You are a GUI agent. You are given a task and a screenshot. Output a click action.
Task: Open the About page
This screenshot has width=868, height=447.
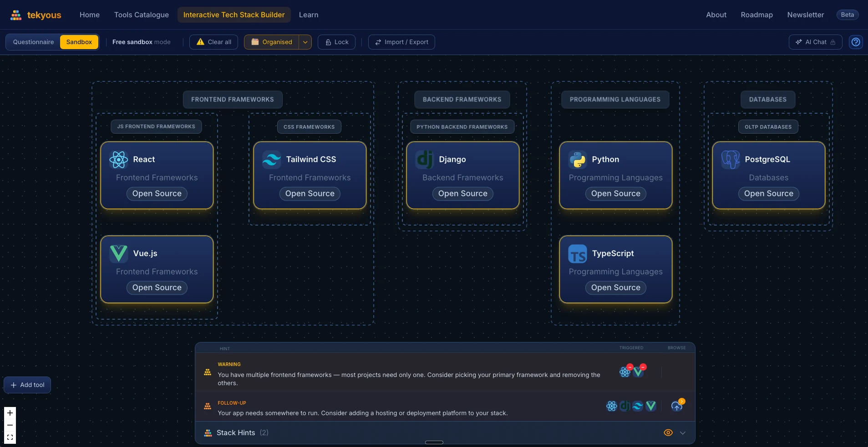pos(716,15)
